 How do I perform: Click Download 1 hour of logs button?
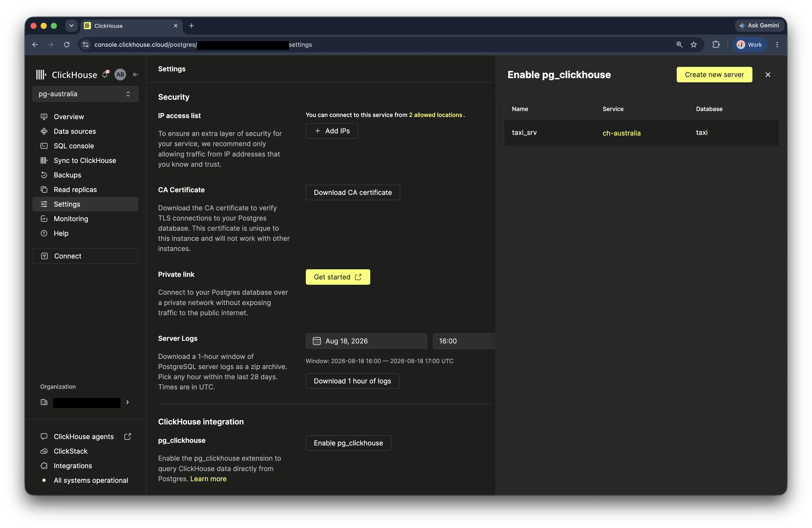pos(352,381)
